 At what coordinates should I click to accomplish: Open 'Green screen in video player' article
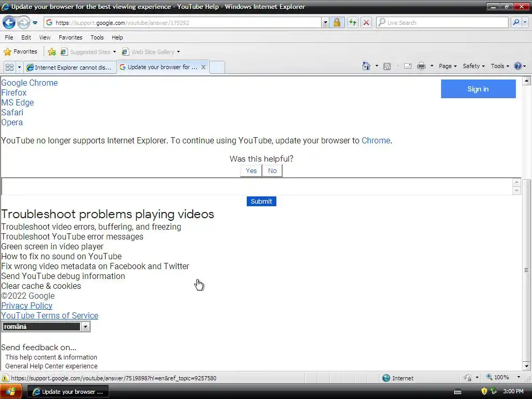52,246
